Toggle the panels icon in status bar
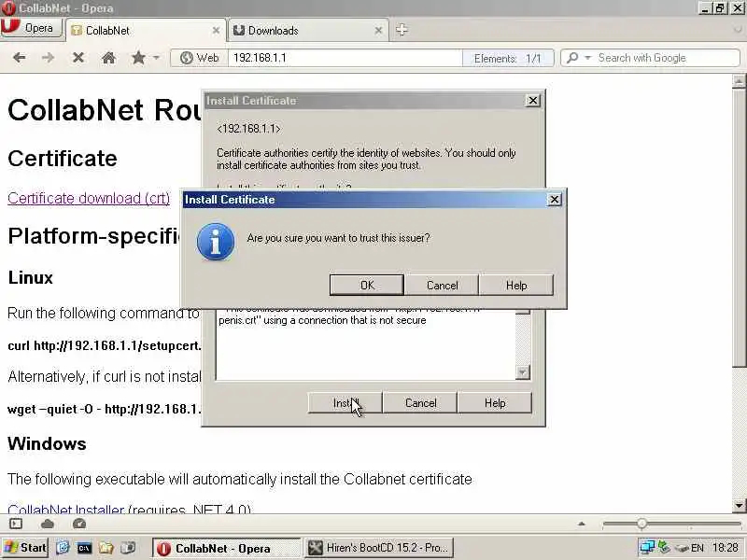 click(16, 524)
